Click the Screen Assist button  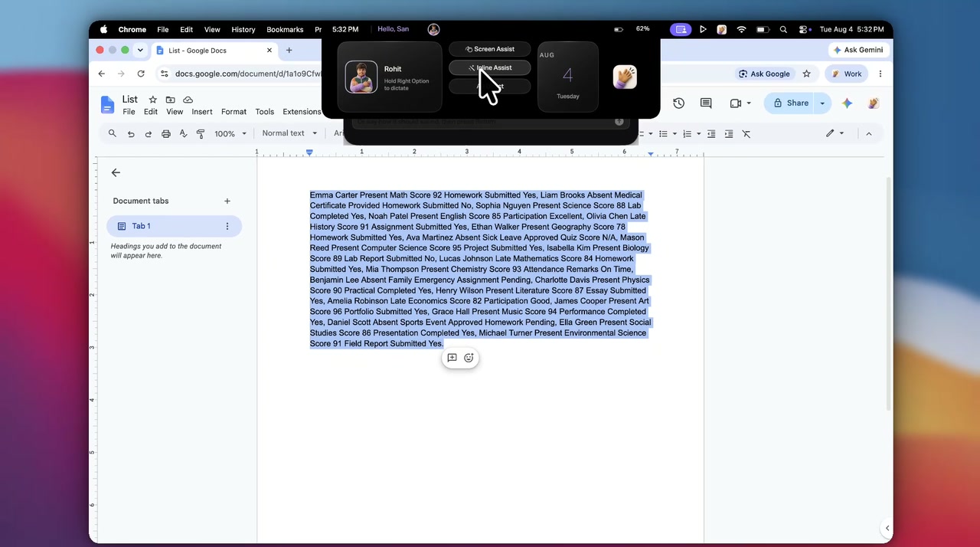coord(490,49)
